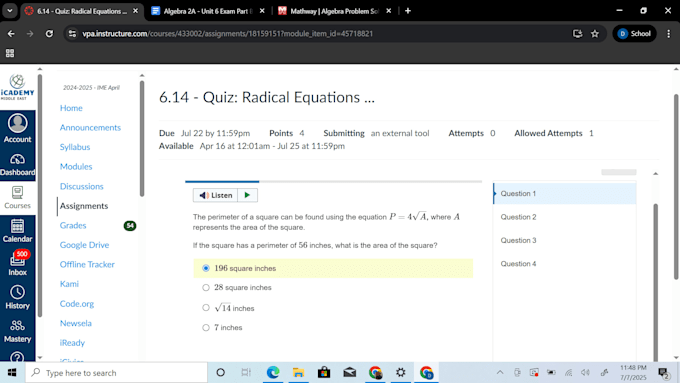Open the Inbox with 500 badge
This screenshot has width=680, height=383.
[x=17, y=264]
